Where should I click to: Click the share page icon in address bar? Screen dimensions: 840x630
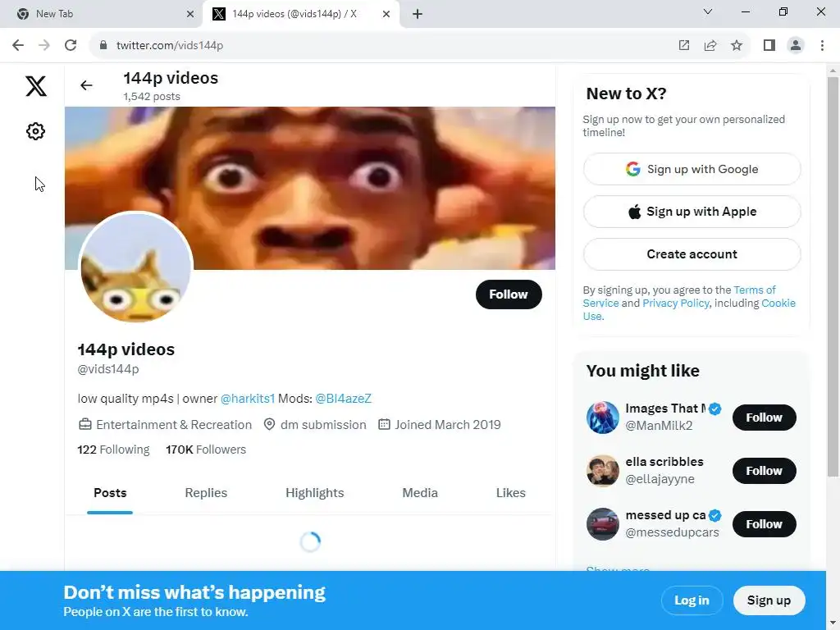[710, 46]
